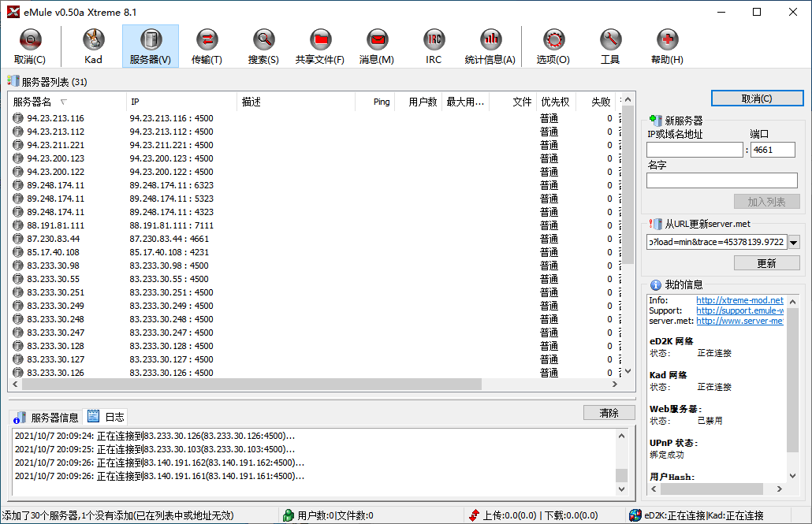Click the 从URL更新server.met panel icon
The height and width of the screenshot is (524, 812).
pyautogui.click(x=656, y=224)
